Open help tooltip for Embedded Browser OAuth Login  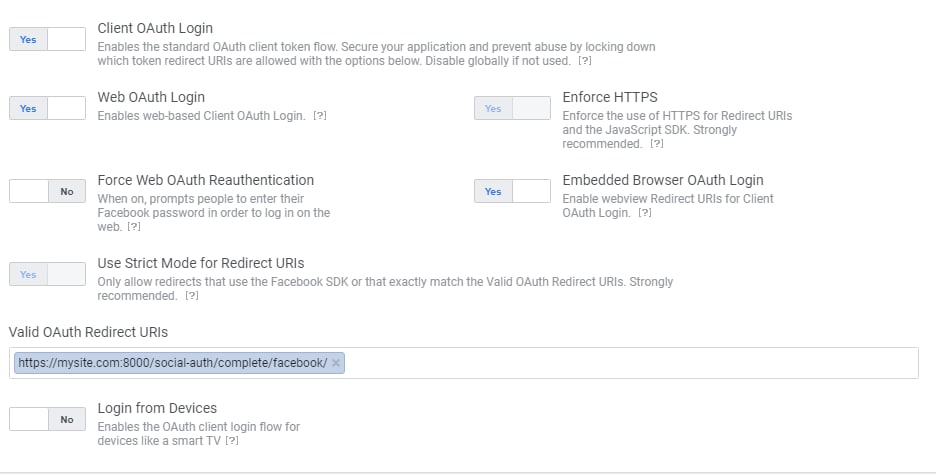click(646, 213)
